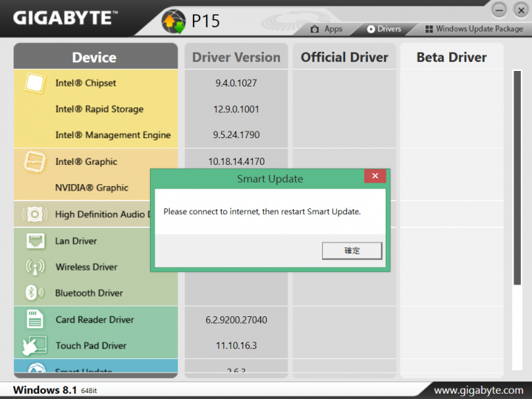532x399 pixels.
Task: Select the Lan Driver row label
Action: coord(75,241)
